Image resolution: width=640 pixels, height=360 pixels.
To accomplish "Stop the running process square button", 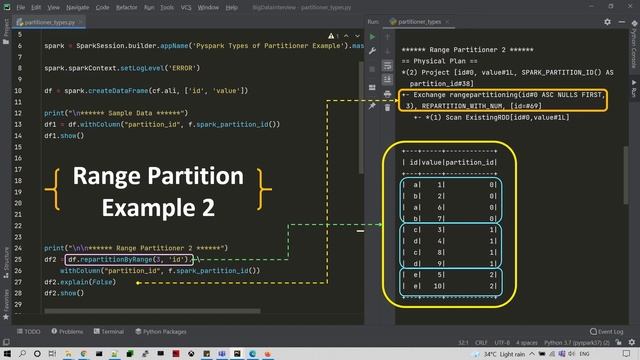I will (x=372, y=69).
